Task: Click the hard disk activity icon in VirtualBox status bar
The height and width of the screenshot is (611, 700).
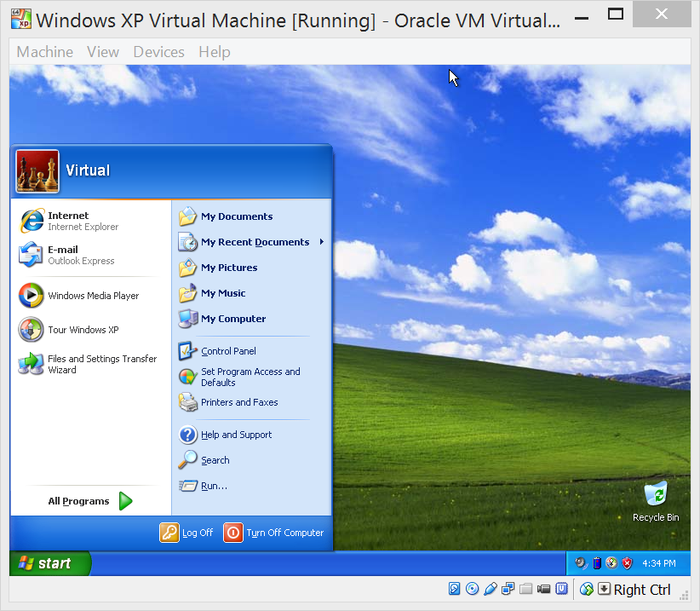Action: (x=455, y=589)
